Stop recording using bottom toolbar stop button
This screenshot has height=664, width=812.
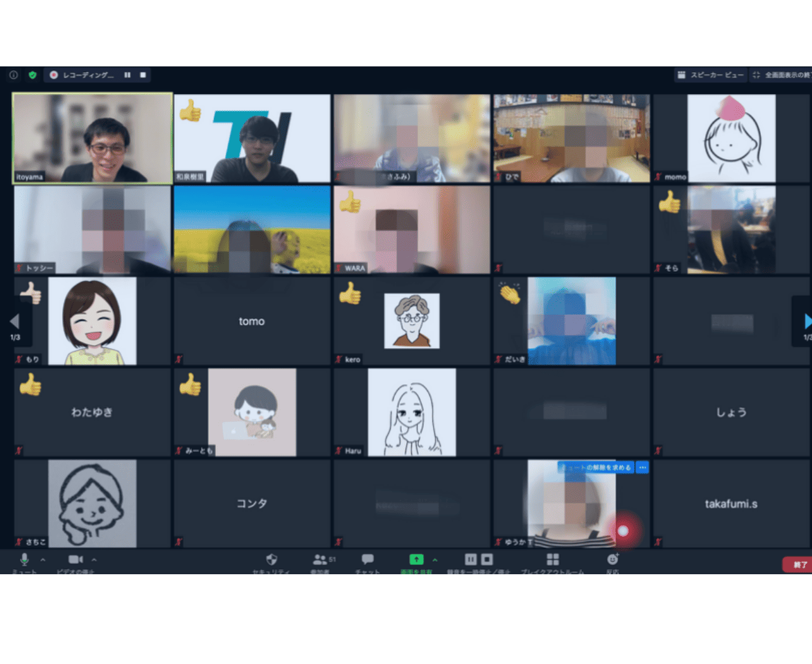(487, 559)
